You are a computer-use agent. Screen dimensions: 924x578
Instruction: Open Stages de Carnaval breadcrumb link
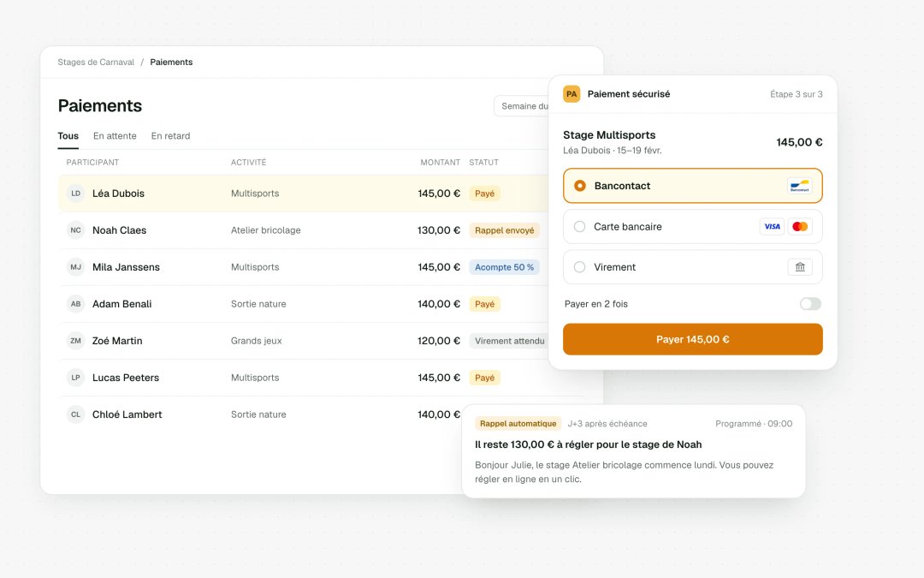pos(96,62)
